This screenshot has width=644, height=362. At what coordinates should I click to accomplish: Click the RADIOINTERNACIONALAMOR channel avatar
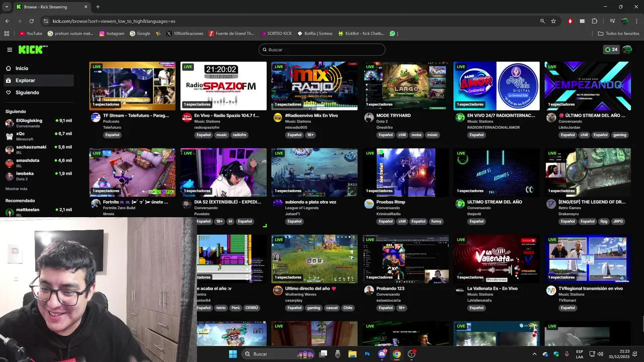(x=460, y=118)
